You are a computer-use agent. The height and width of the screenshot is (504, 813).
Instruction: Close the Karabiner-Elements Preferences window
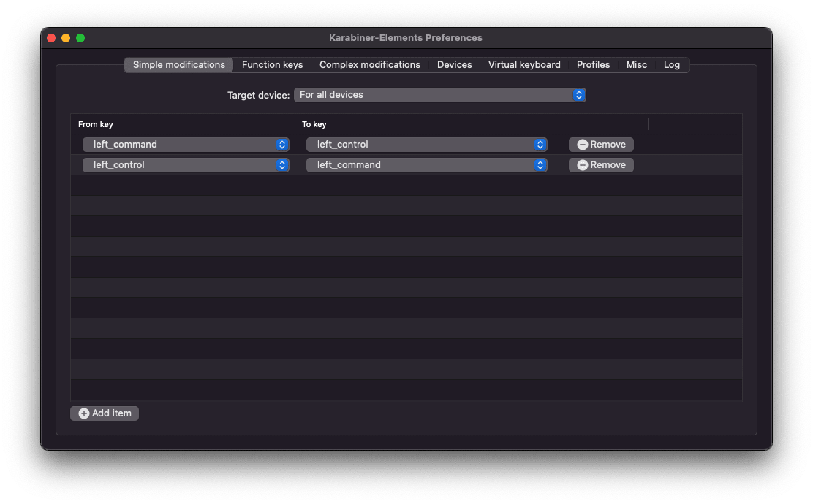[x=51, y=38]
